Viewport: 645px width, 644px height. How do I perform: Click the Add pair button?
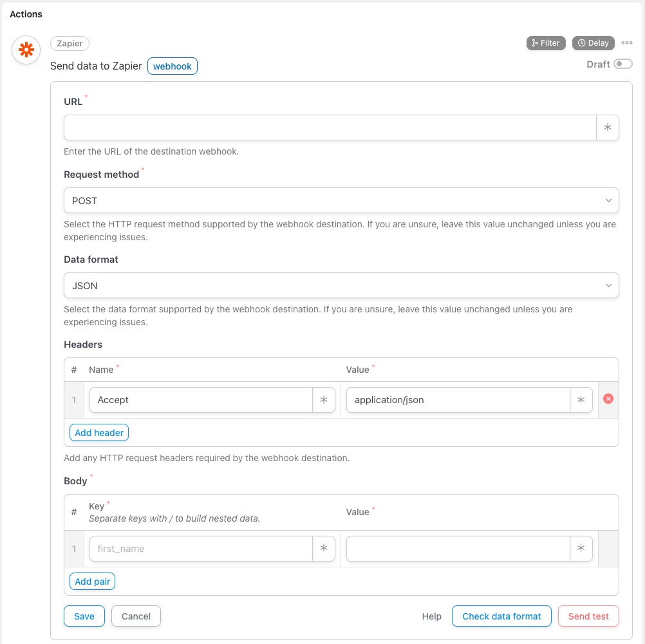92,581
